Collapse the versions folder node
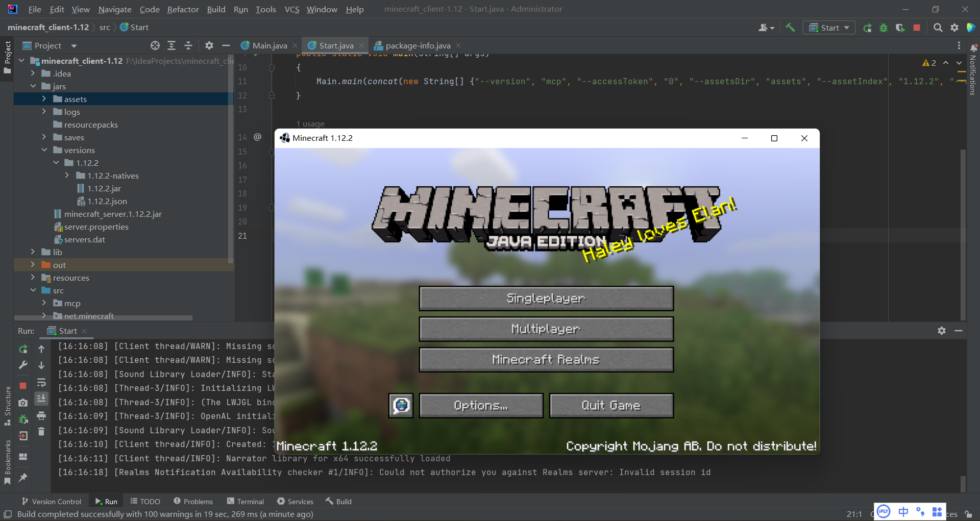This screenshot has width=980, height=521. 44,150
